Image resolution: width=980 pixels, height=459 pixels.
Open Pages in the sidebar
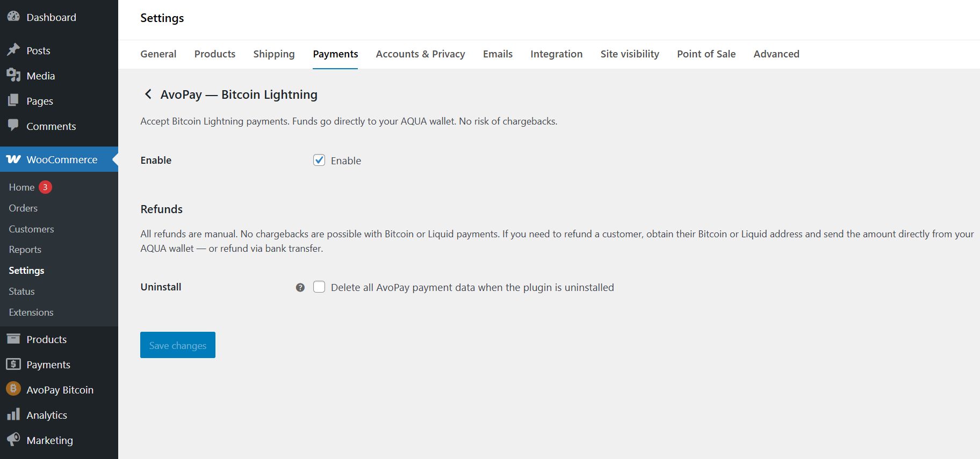click(x=59, y=101)
